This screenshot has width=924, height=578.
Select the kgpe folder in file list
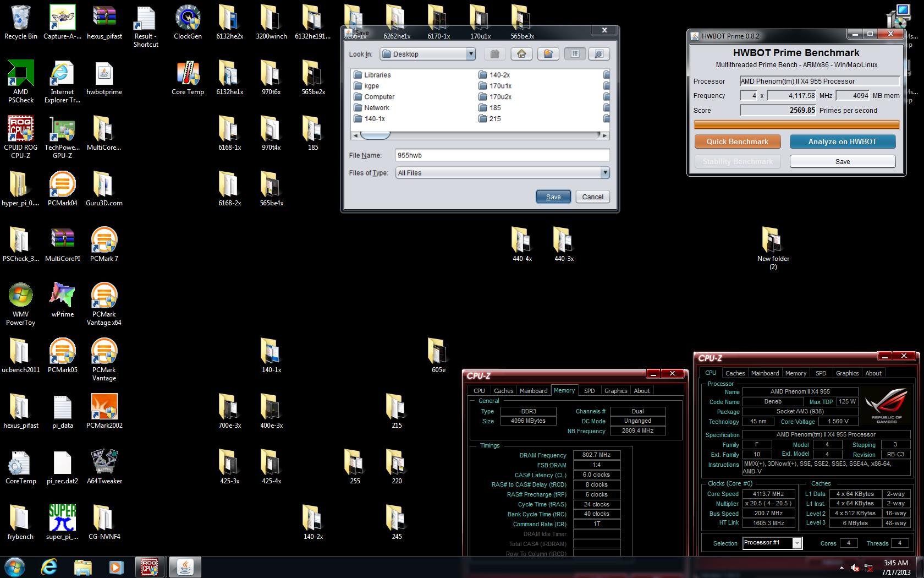366,86
